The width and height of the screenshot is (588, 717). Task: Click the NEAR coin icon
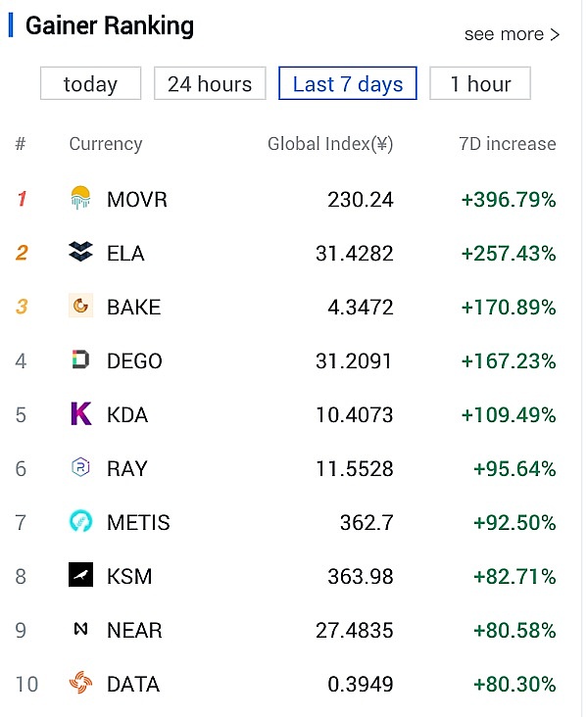(x=80, y=630)
